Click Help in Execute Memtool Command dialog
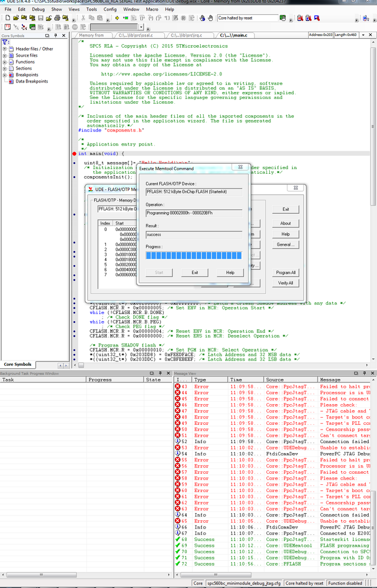377x588 pixels. (x=230, y=273)
